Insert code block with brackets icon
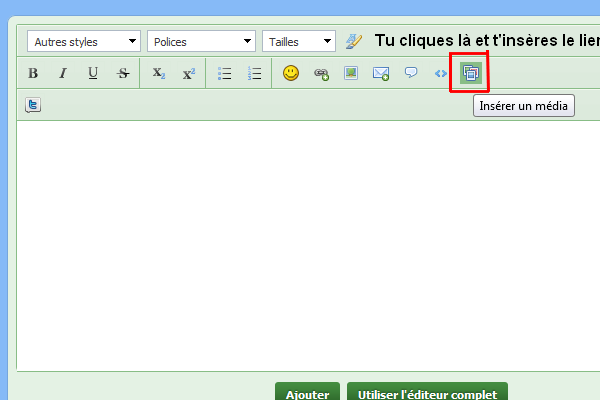The width and height of the screenshot is (600, 400). (440, 73)
